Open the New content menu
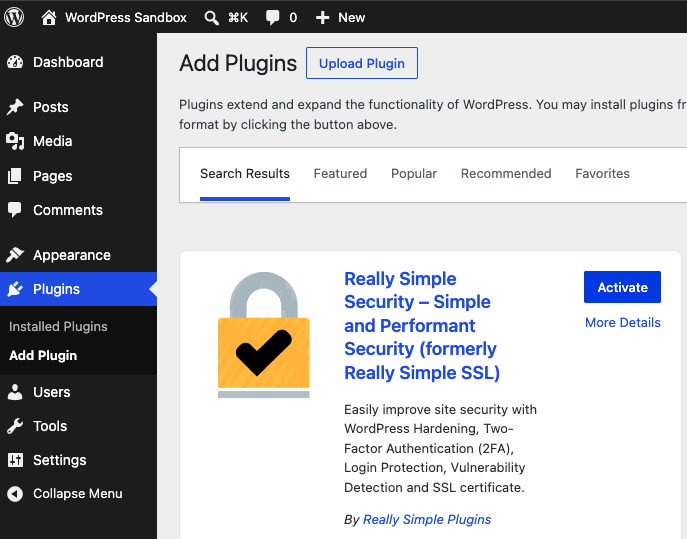The height and width of the screenshot is (539, 687). click(351, 18)
